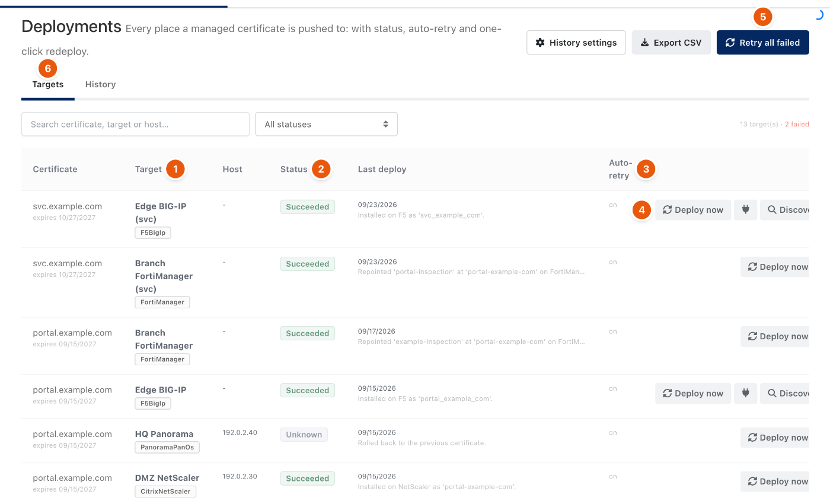Click the Target column header
Screen dimensions: 830x504
148,169
